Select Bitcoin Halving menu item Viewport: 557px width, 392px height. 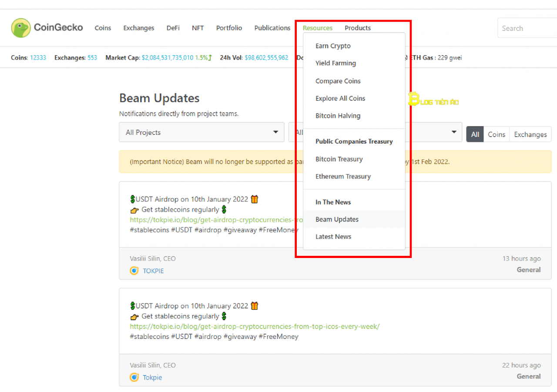[x=338, y=116]
